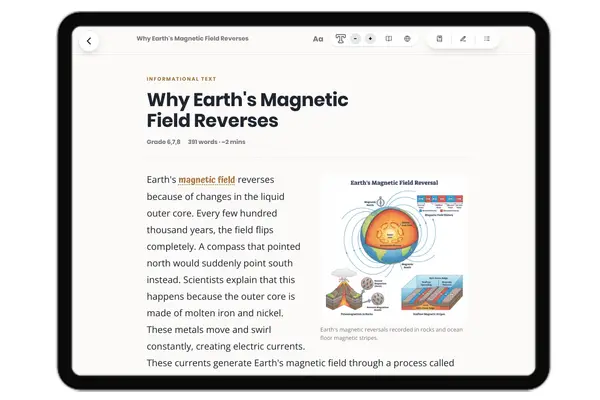The image size is (600, 400).
Task: Select the top bar title 'Why Earth's Magnetic Field Reverses'
Action: click(x=192, y=39)
